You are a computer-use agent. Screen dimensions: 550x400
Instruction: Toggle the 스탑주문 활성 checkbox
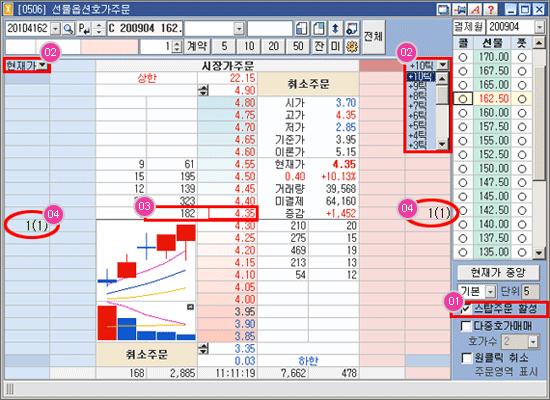coord(466,308)
